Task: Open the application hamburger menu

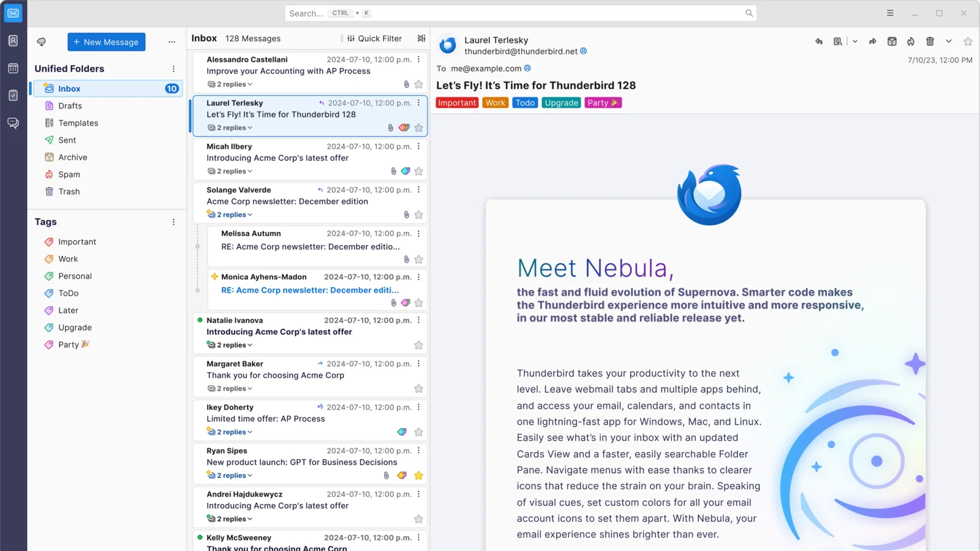Action: 890,13
